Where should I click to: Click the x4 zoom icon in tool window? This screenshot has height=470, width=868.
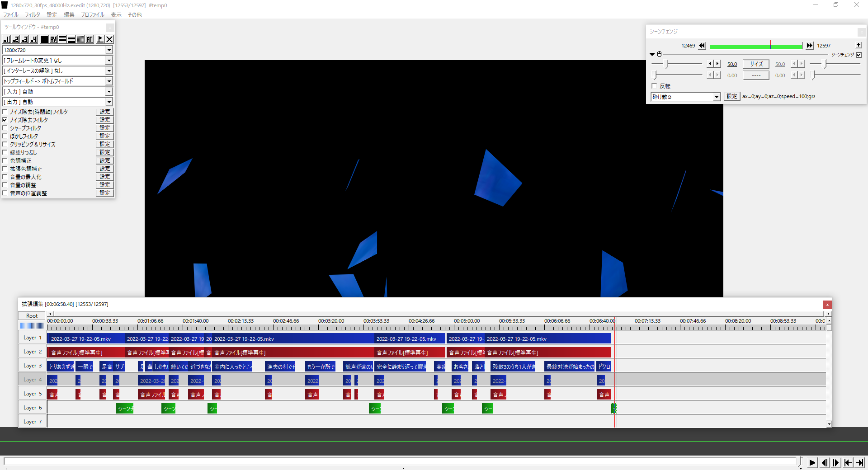tap(34, 39)
